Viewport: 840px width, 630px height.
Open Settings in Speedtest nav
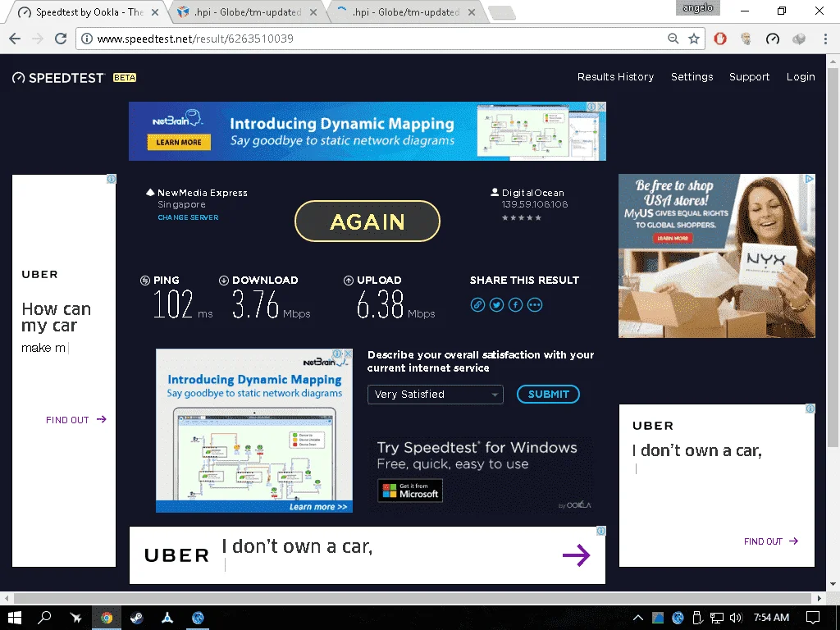click(x=692, y=76)
